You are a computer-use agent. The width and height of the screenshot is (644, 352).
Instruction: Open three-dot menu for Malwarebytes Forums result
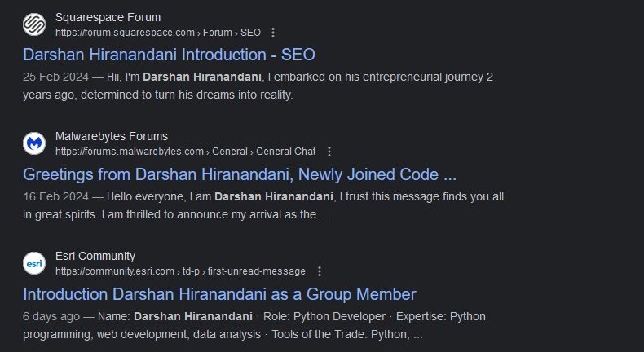click(329, 152)
